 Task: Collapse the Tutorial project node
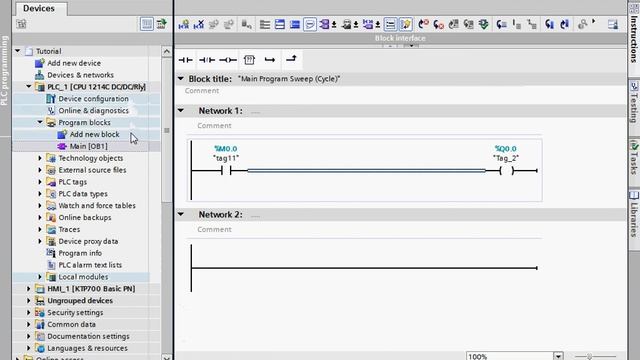tap(18, 51)
